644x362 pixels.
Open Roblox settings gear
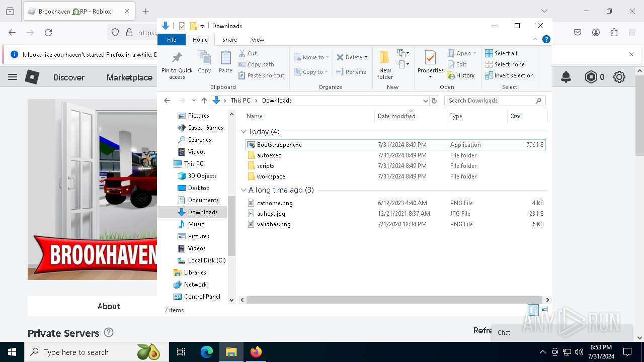pyautogui.click(x=619, y=77)
